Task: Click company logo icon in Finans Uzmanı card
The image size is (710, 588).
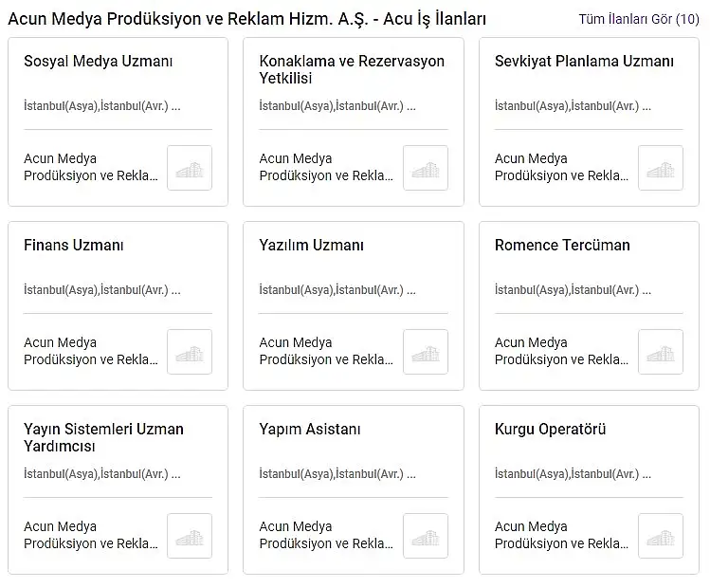Action: [x=190, y=352]
